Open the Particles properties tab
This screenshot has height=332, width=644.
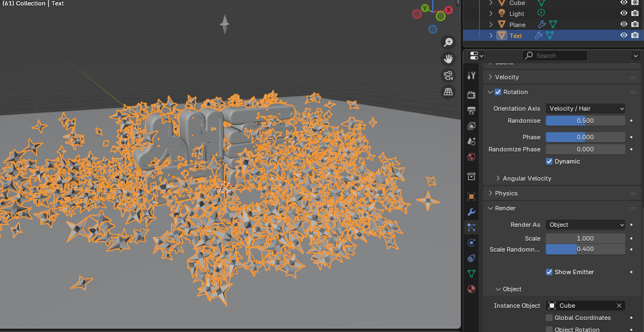tap(471, 227)
